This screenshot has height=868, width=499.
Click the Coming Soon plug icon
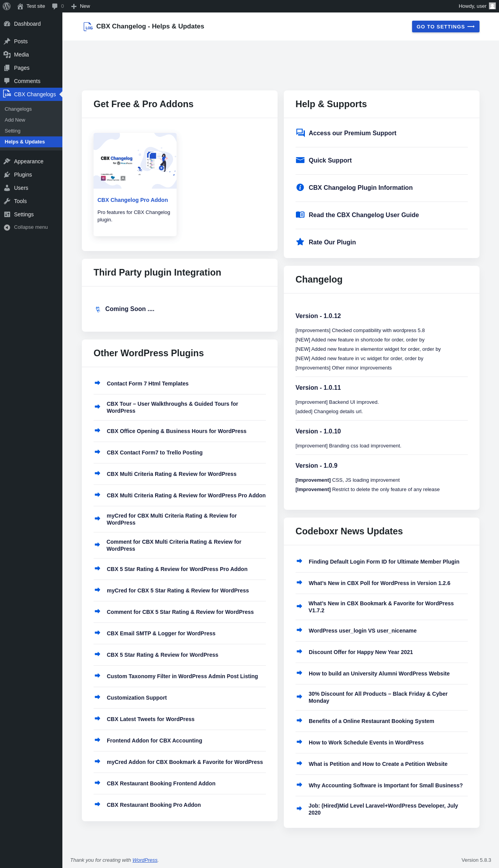(98, 309)
